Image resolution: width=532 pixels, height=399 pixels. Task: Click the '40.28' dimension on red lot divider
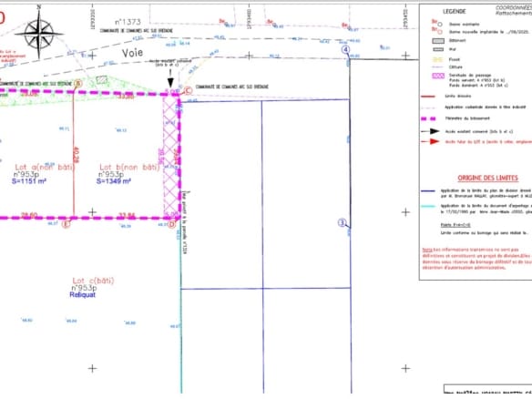tap(76, 156)
